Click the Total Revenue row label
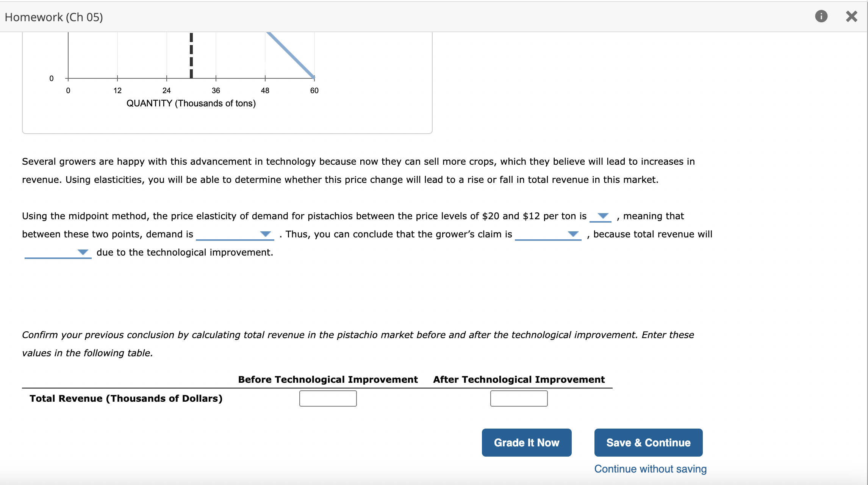The image size is (868, 485). tap(126, 398)
